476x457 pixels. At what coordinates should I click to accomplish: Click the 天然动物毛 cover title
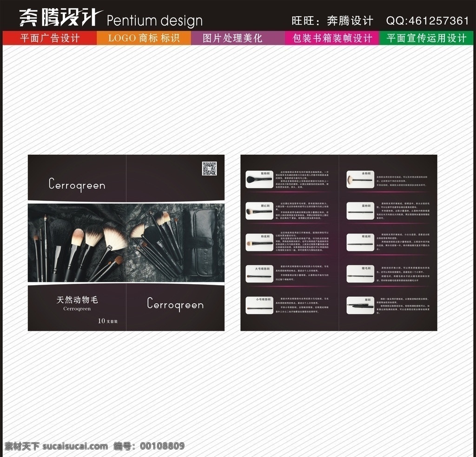coord(77,300)
